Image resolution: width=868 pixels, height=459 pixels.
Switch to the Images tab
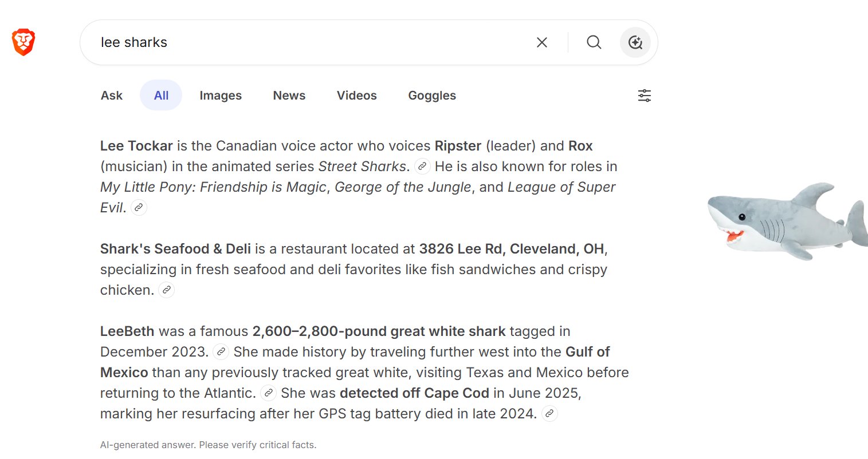point(221,96)
